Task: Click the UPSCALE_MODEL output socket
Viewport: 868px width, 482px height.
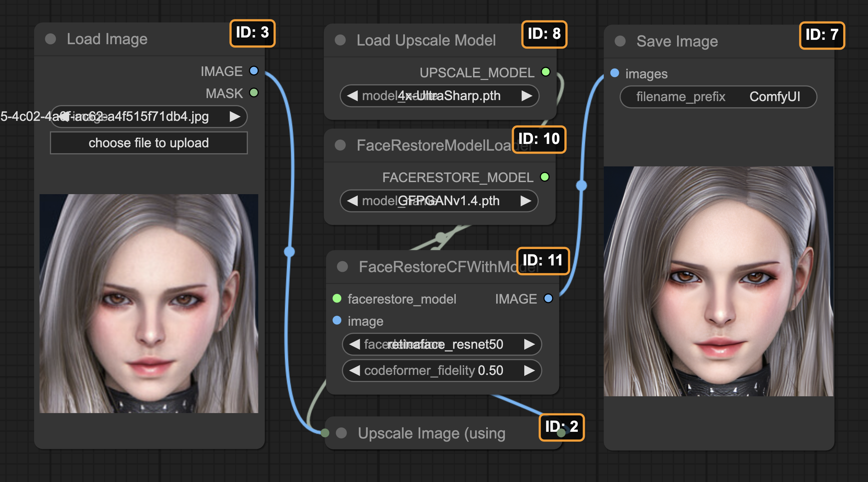Action: click(546, 72)
